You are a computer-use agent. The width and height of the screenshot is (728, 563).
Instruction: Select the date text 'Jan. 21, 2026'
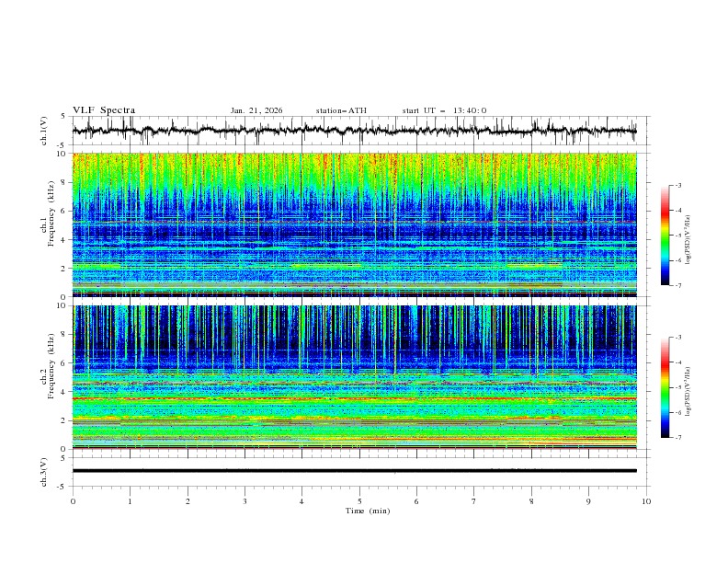[256, 110]
